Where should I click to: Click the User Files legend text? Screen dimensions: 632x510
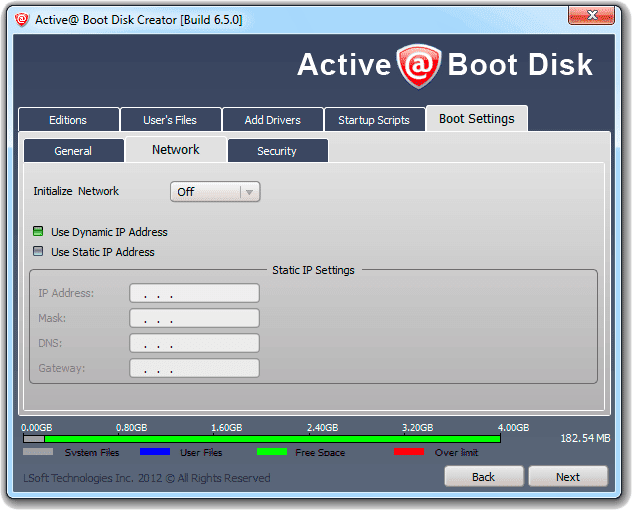click(201, 453)
